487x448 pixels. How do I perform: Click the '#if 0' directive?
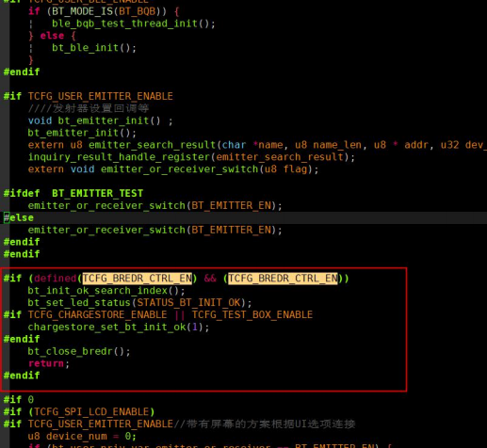(x=19, y=400)
